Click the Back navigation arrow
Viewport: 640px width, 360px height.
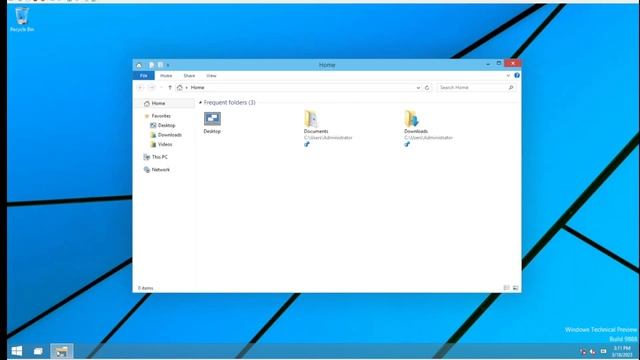point(141,88)
